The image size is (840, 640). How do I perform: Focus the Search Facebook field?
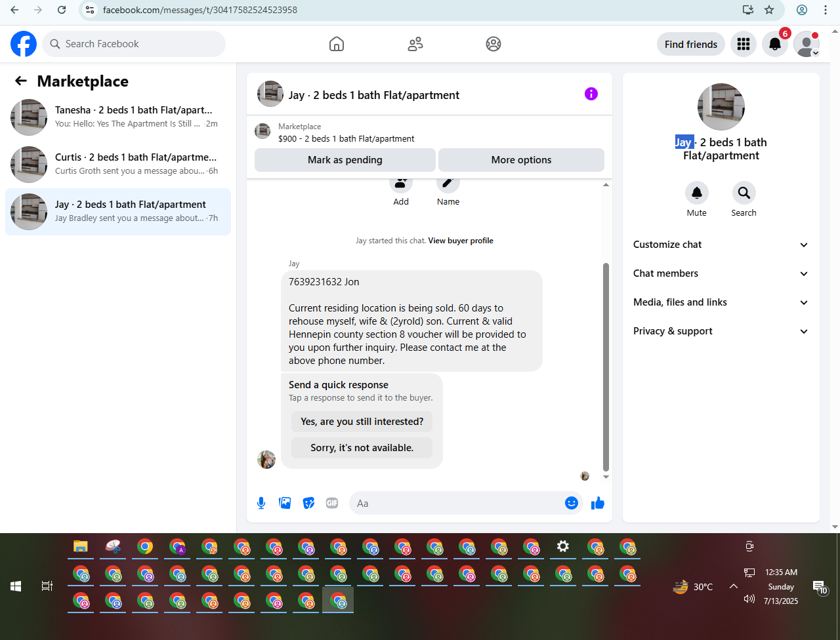(x=134, y=44)
